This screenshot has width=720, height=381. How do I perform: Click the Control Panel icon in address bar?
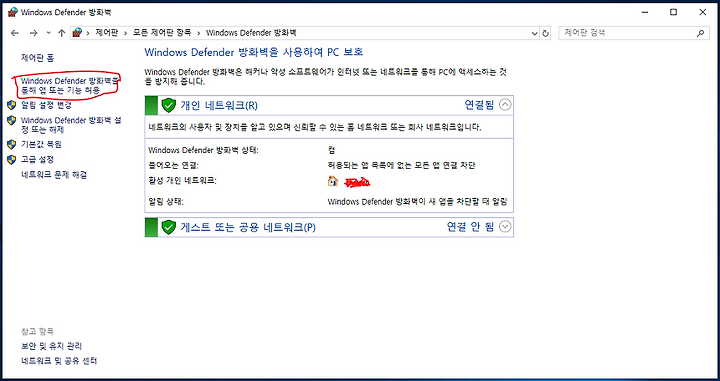[78, 33]
